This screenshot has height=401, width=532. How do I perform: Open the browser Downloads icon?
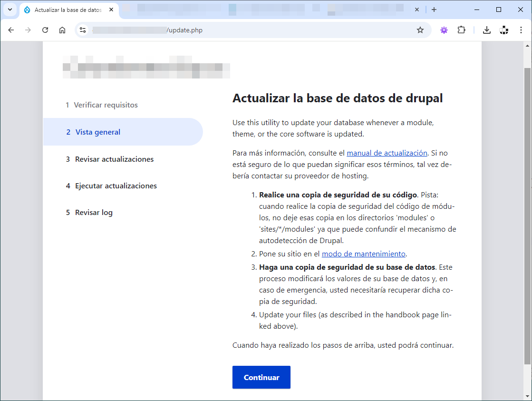pos(486,30)
